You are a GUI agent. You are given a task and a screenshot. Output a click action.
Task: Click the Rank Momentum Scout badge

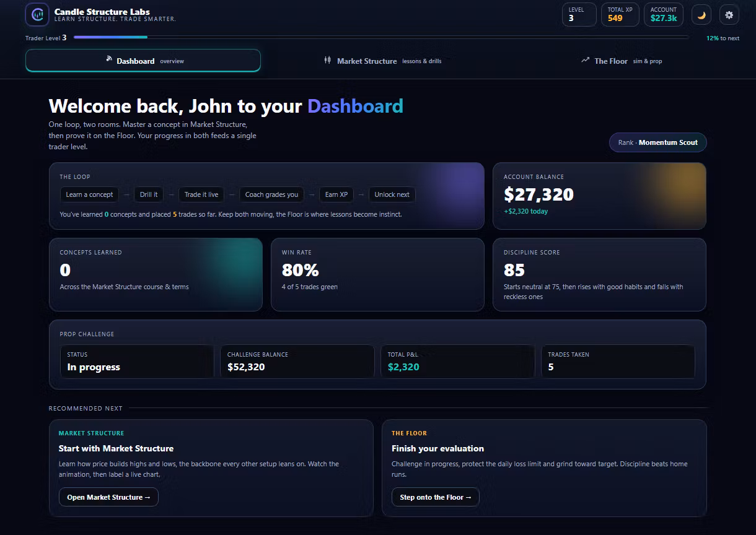point(657,142)
